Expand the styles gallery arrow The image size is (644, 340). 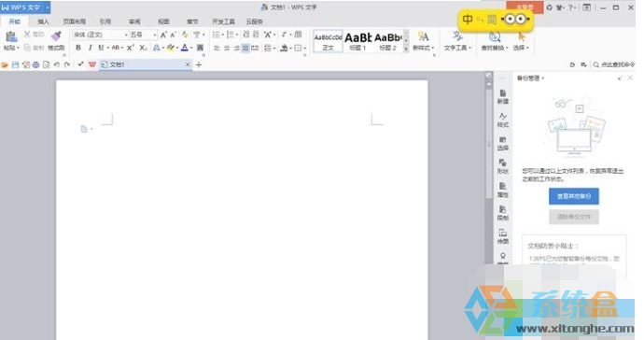point(406,49)
